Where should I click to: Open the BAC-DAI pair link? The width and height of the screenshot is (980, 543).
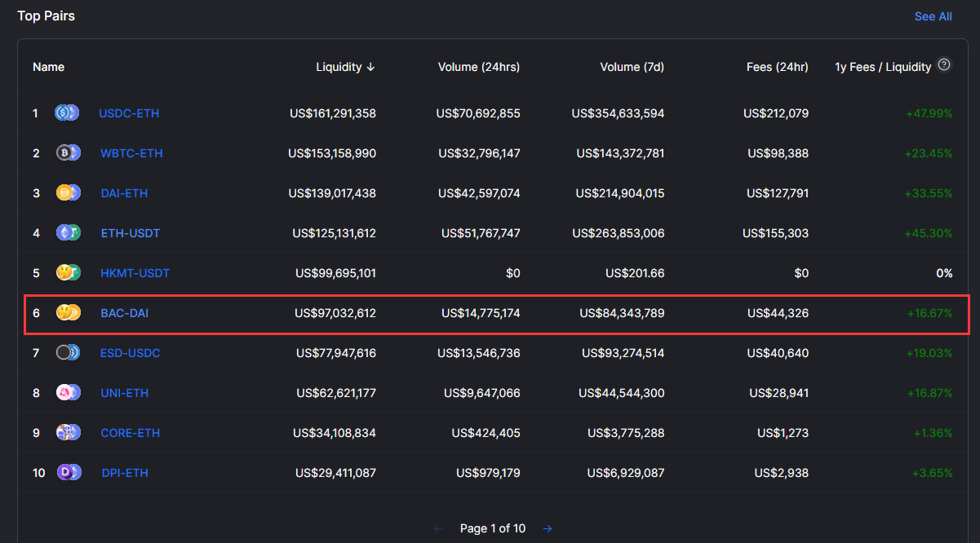[x=124, y=313]
